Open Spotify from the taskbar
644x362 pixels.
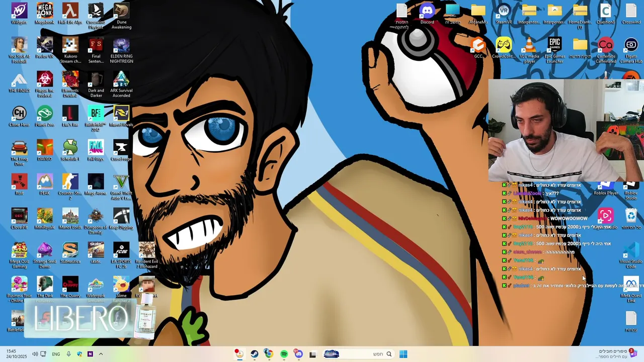(284, 354)
